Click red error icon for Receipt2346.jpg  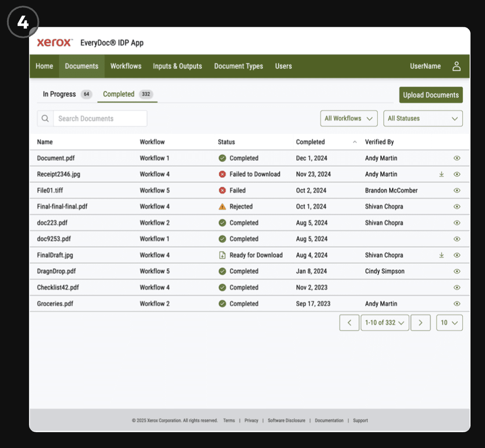[222, 174]
